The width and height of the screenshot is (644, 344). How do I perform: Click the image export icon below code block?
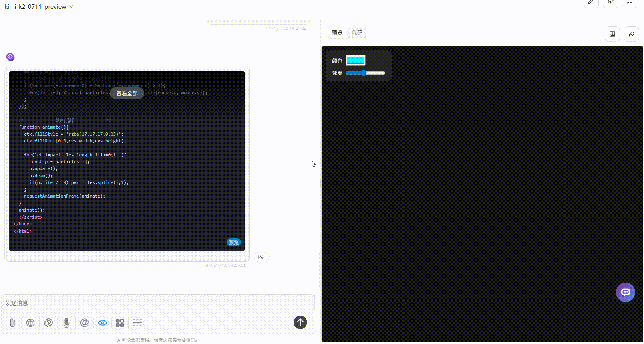click(x=261, y=257)
